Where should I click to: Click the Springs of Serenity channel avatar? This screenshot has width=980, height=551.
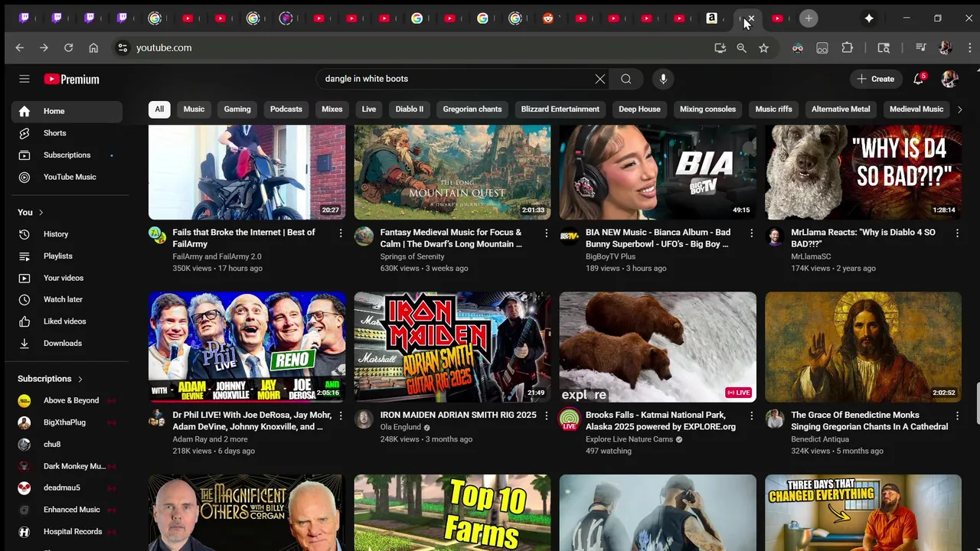[364, 236]
